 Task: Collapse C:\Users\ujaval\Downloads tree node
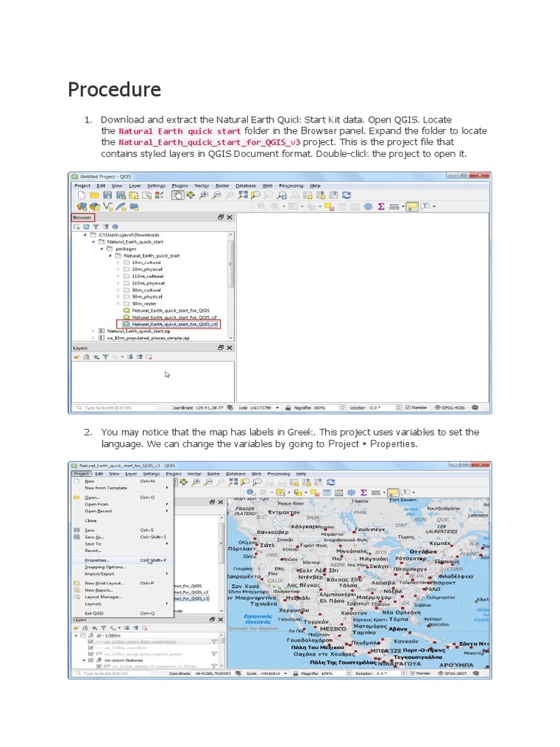(x=85, y=235)
